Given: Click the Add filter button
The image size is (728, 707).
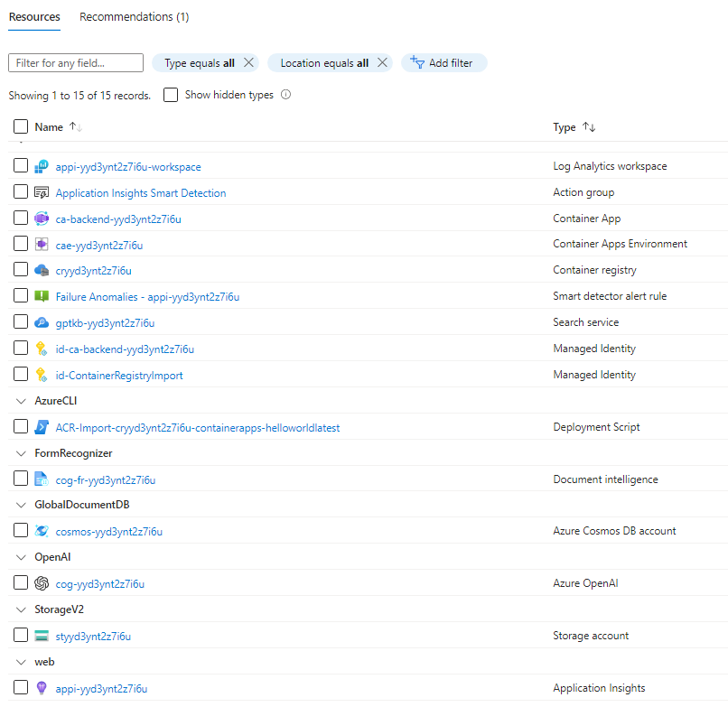Looking at the screenshot, I should (x=443, y=62).
